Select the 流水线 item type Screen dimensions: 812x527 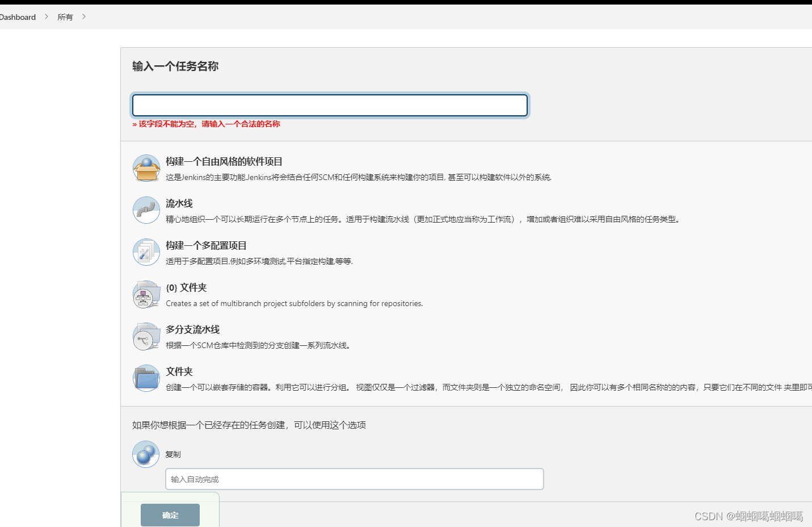(179, 203)
